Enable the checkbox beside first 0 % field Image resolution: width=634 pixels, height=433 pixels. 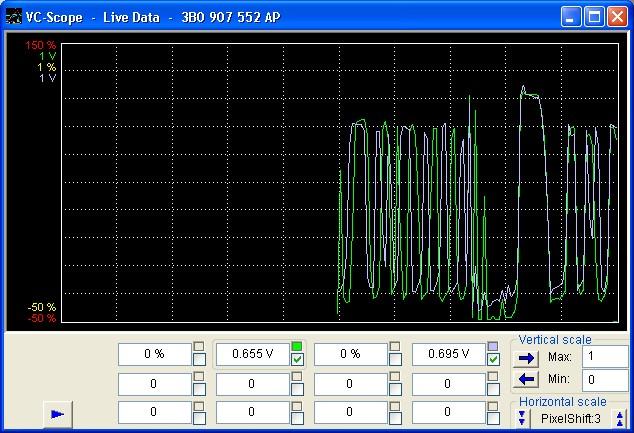[x=200, y=359]
